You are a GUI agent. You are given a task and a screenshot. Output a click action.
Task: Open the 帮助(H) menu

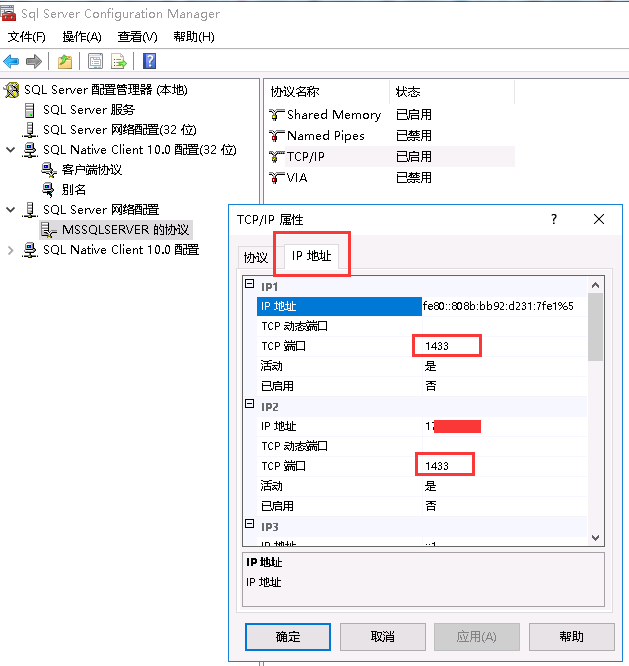coord(194,37)
